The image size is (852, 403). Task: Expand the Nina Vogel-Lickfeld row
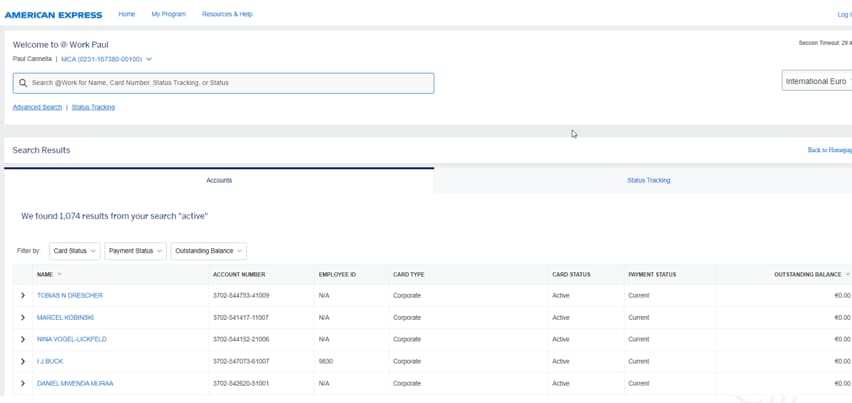point(23,340)
